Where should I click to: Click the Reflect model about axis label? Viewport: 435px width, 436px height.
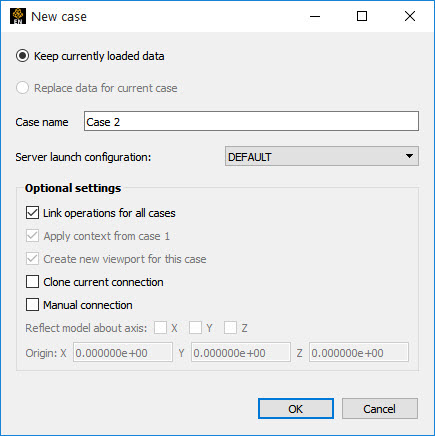click(x=86, y=328)
